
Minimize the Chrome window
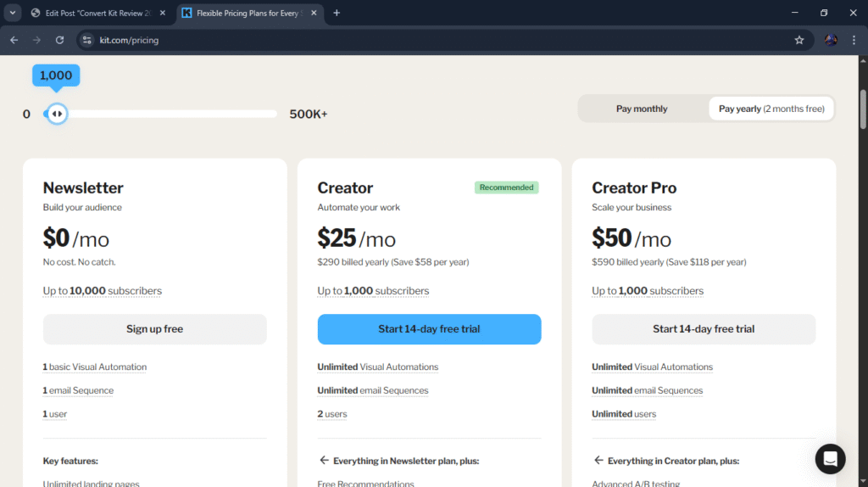coord(794,13)
